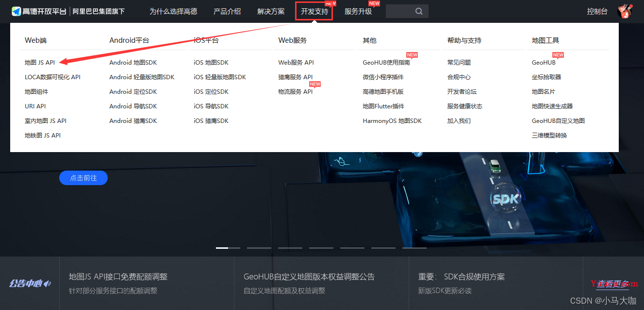Open 高德地图手机版

[x=383, y=91]
